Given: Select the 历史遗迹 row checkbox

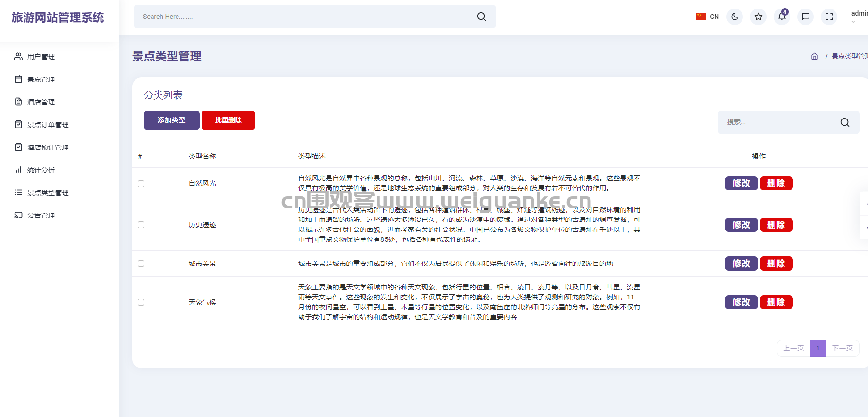Looking at the screenshot, I should pyautogui.click(x=141, y=225).
